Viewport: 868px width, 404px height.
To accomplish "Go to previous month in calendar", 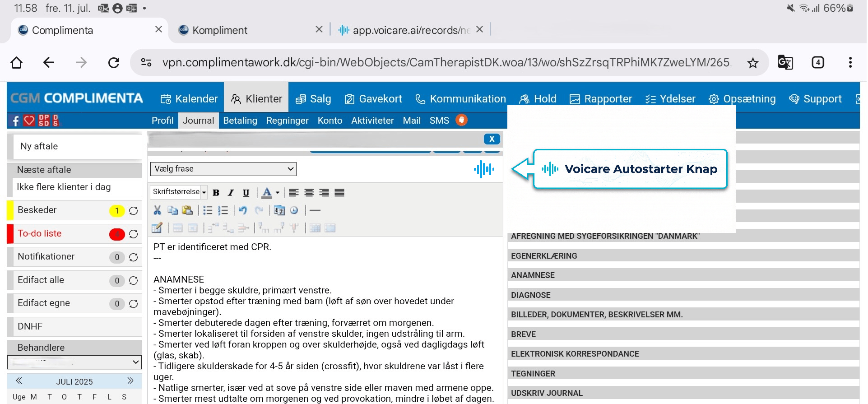I will pyautogui.click(x=19, y=381).
